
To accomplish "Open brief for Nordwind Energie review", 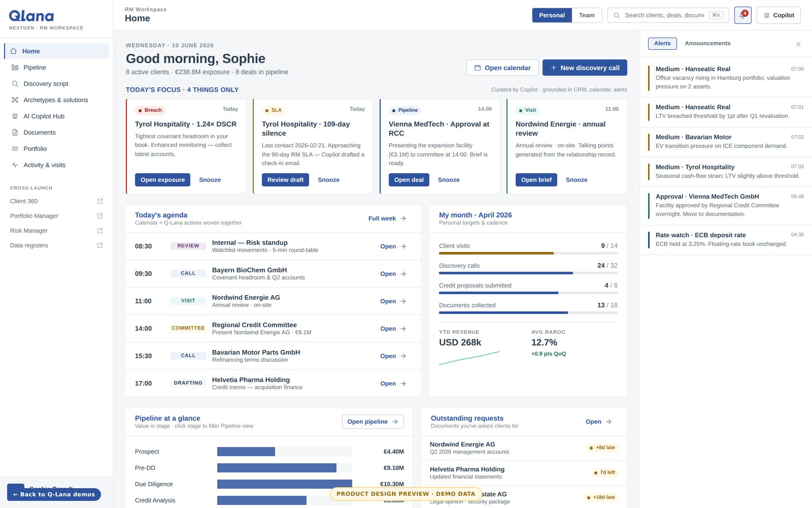I will tap(536, 180).
